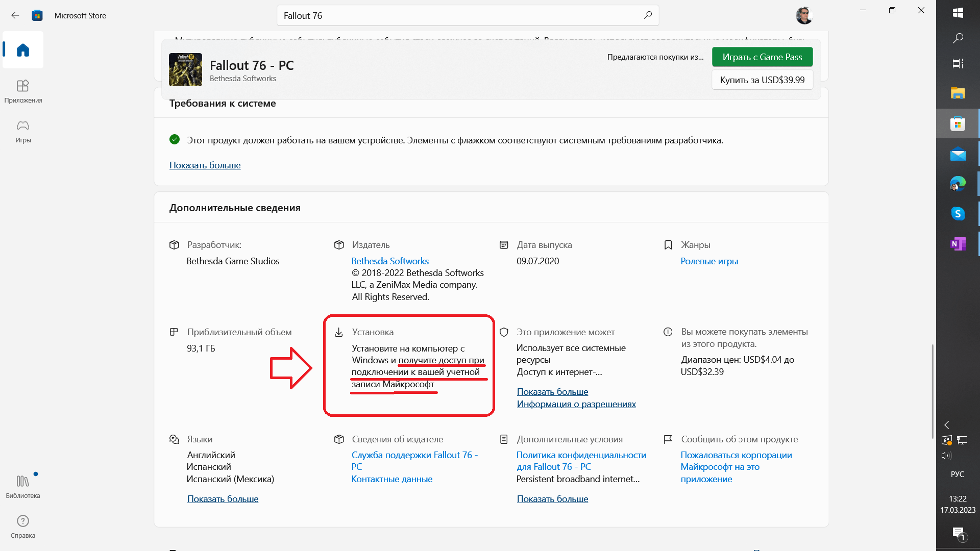Click the Языки languages icon
Screen dimensions: 980x551
174,439
